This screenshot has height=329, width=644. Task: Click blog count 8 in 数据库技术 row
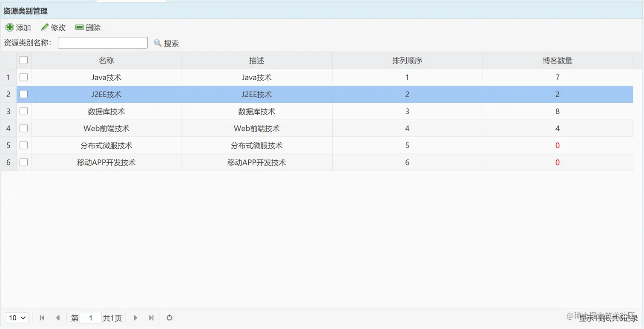558,112
